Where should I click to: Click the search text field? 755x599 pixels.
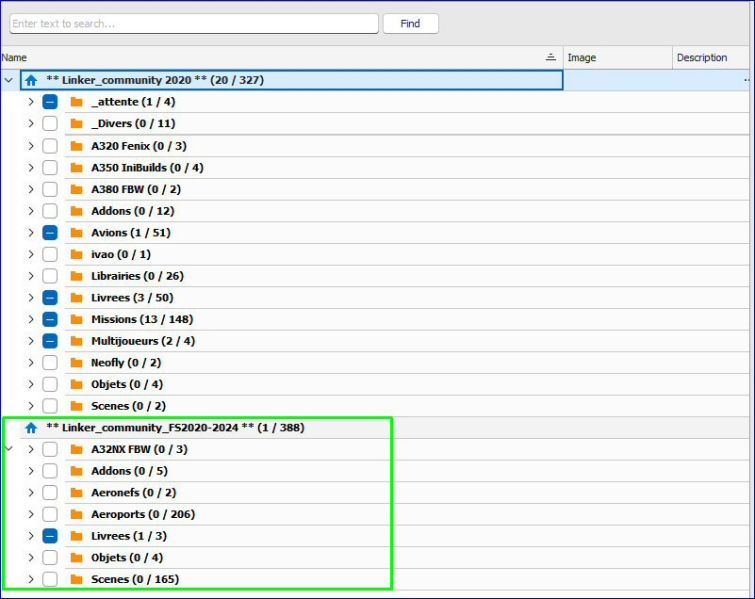coord(194,24)
